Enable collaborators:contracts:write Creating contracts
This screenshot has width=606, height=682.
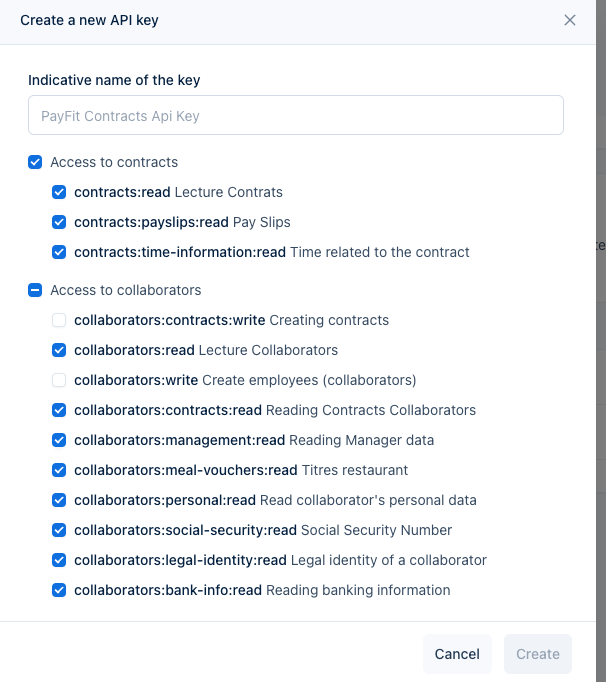59,320
